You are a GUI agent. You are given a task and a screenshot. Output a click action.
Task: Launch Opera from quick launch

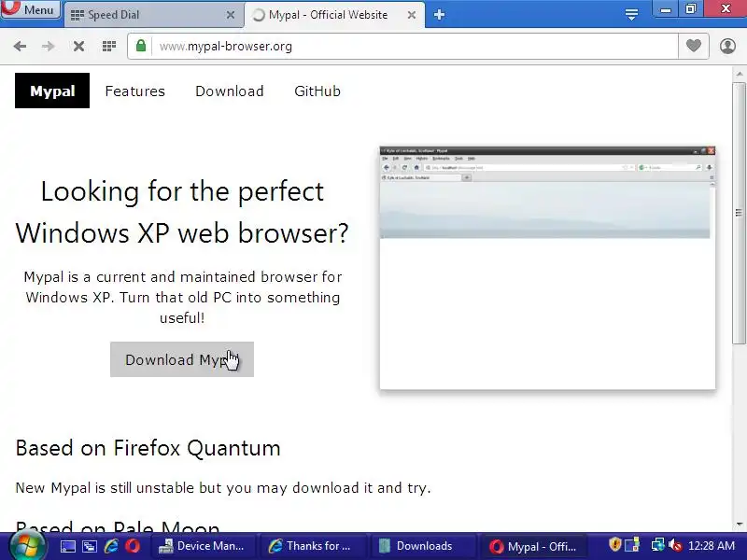[x=133, y=546]
